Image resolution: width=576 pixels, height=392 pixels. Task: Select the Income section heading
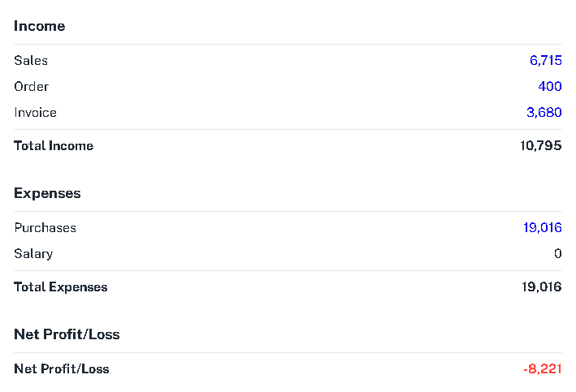point(40,26)
